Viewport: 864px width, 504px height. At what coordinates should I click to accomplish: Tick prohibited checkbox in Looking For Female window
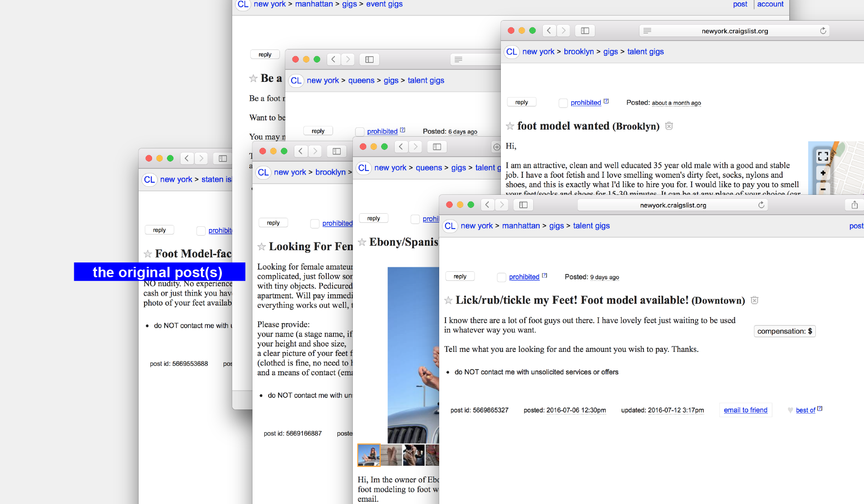click(x=315, y=223)
